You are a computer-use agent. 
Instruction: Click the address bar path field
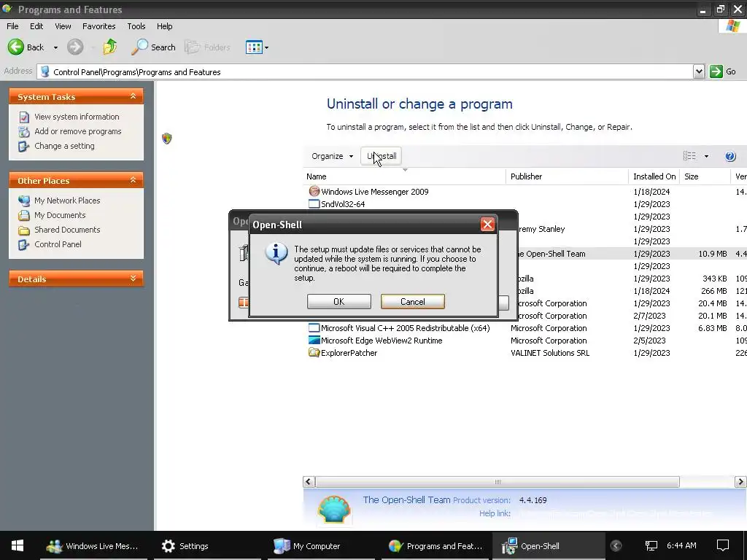365,72
